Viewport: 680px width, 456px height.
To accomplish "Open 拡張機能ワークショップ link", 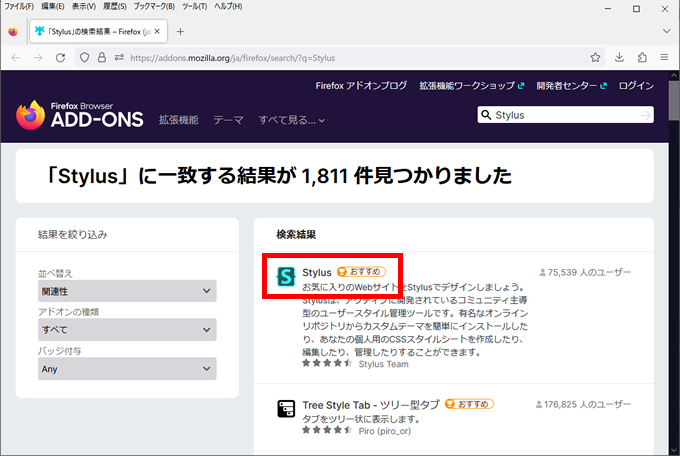I will point(471,86).
